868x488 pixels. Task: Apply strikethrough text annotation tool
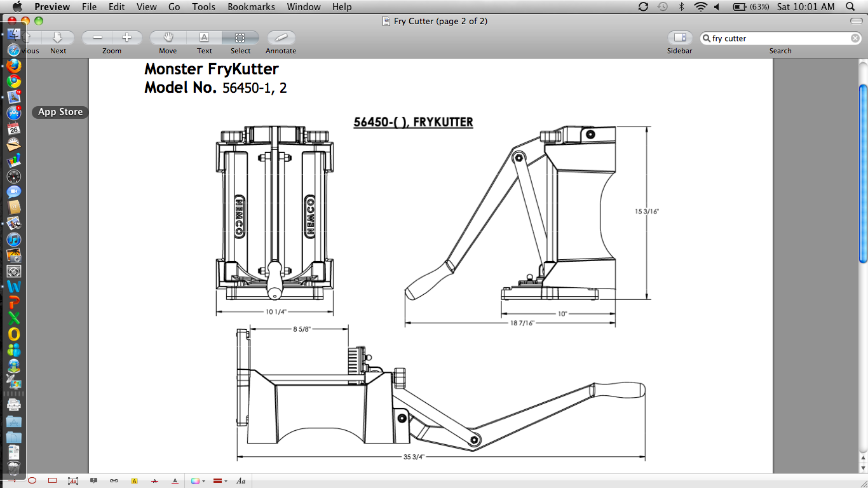(154, 481)
